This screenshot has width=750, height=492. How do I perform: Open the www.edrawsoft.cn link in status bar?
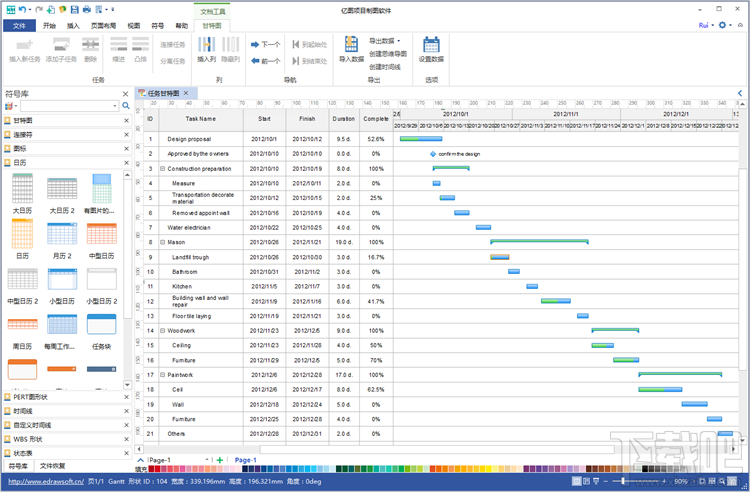(46, 481)
